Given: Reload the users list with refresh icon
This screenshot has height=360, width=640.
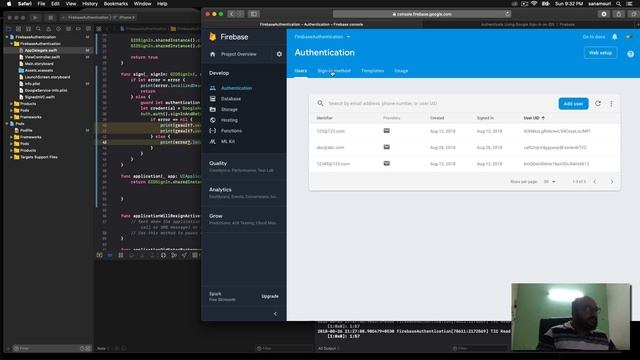Looking at the screenshot, I should pyautogui.click(x=598, y=103).
